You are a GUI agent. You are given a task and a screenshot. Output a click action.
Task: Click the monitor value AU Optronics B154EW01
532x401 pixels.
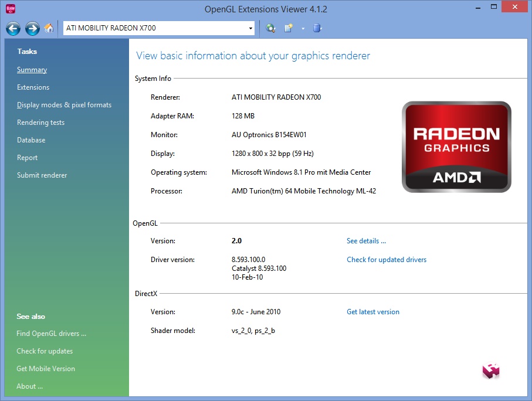pyautogui.click(x=269, y=135)
